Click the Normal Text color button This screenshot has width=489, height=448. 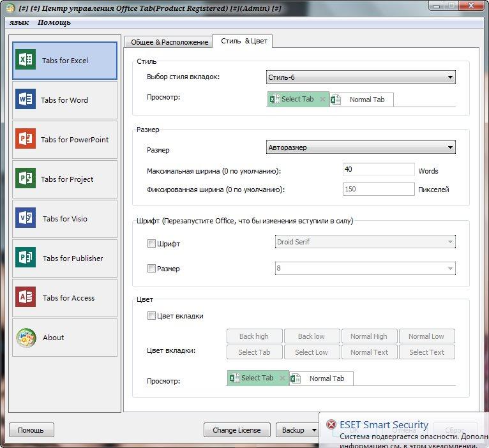tap(369, 352)
